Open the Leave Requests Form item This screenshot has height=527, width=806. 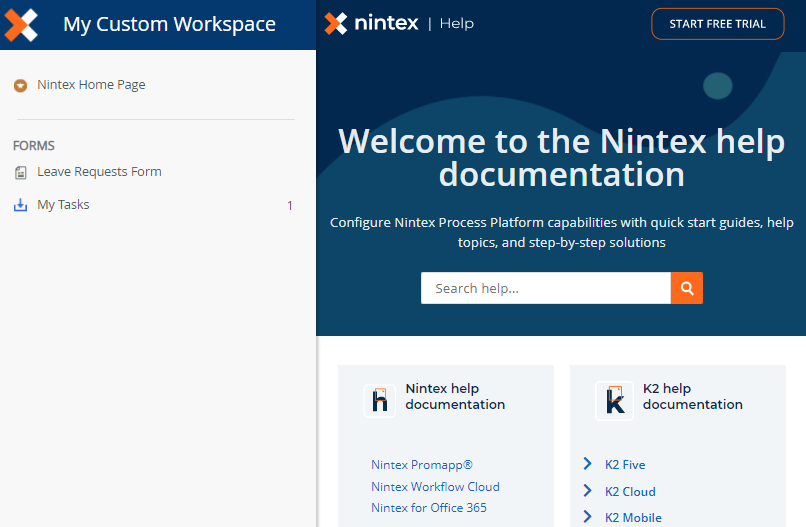[99, 172]
